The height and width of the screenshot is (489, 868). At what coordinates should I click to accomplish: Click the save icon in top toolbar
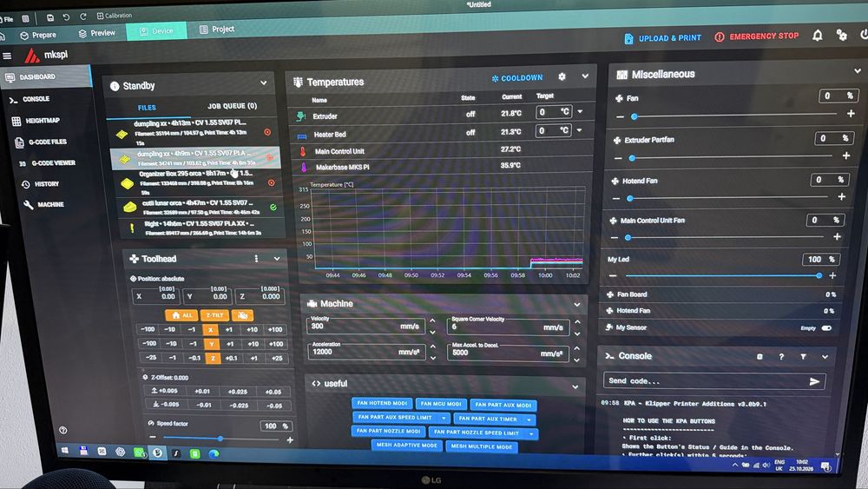49,17
